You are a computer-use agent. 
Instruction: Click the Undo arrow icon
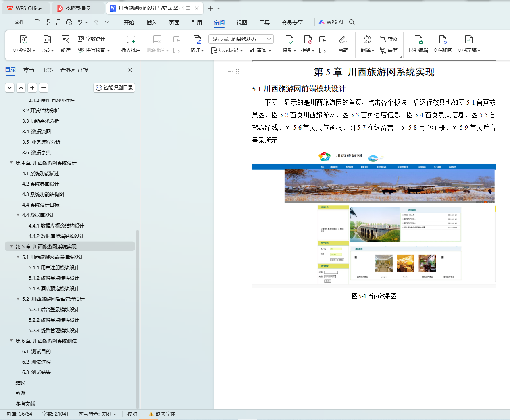point(80,22)
